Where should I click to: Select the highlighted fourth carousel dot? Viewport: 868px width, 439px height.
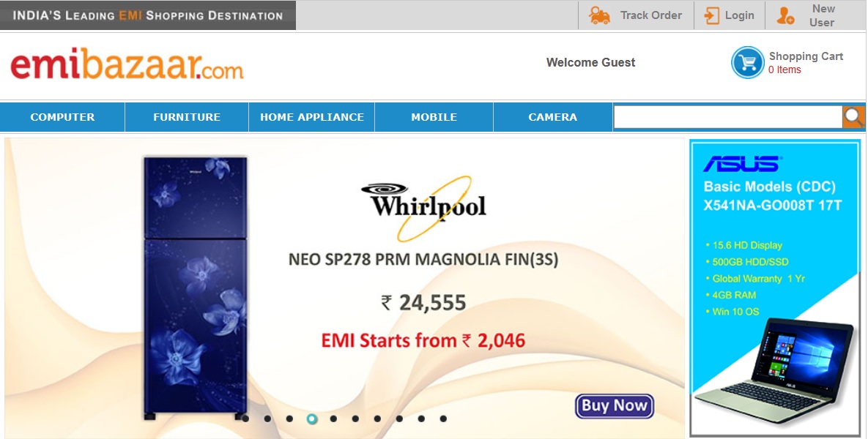(312, 419)
